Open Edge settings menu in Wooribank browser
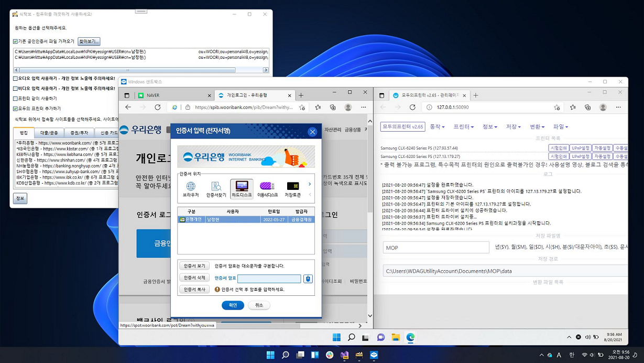This screenshot has height=363, width=644. click(364, 107)
